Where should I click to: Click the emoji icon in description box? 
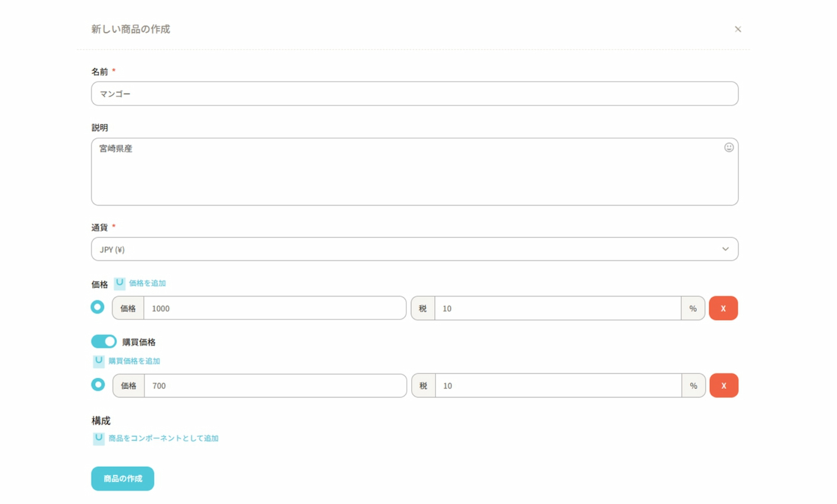[729, 147]
